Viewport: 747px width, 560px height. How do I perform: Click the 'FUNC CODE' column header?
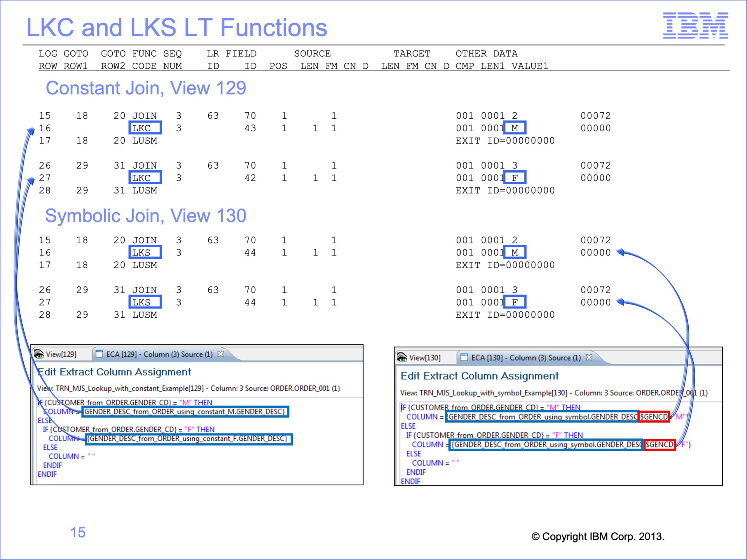(144, 60)
